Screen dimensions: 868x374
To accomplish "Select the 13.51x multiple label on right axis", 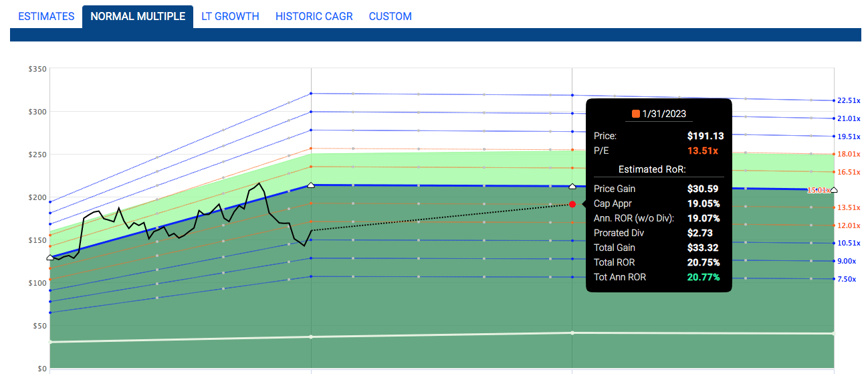I will (x=849, y=207).
